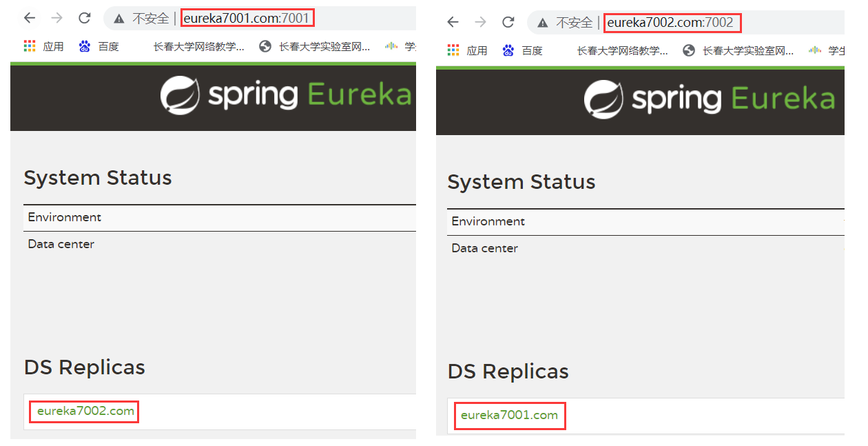Viewport: 868px width, 446px height.
Task: Open the 应用 apps shortcut in eureka7001 window
Action: pos(43,46)
